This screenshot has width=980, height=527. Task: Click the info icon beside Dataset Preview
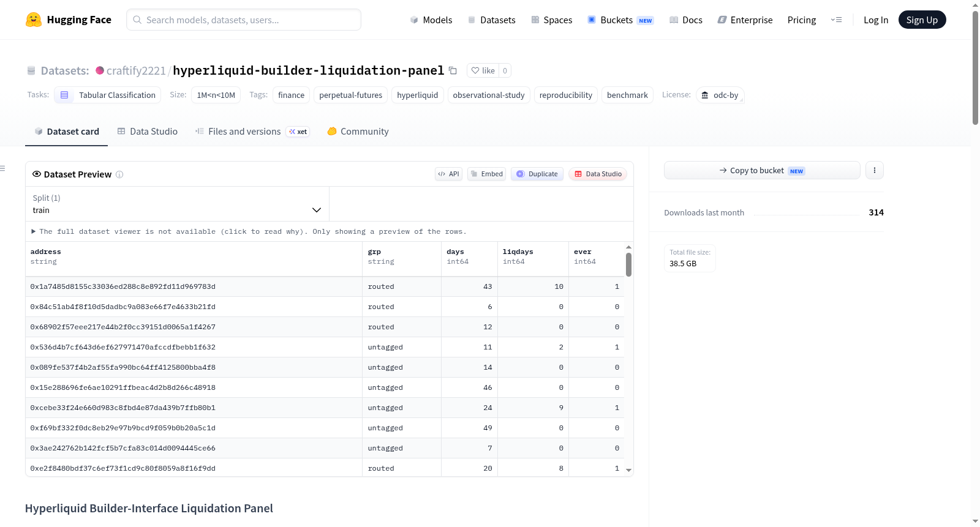click(x=119, y=174)
